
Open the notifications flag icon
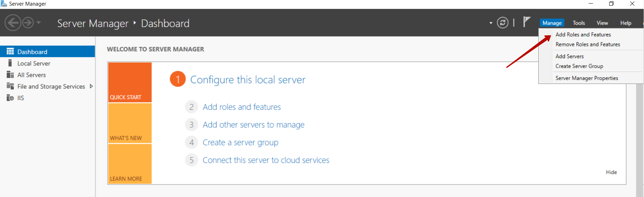pyautogui.click(x=527, y=22)
